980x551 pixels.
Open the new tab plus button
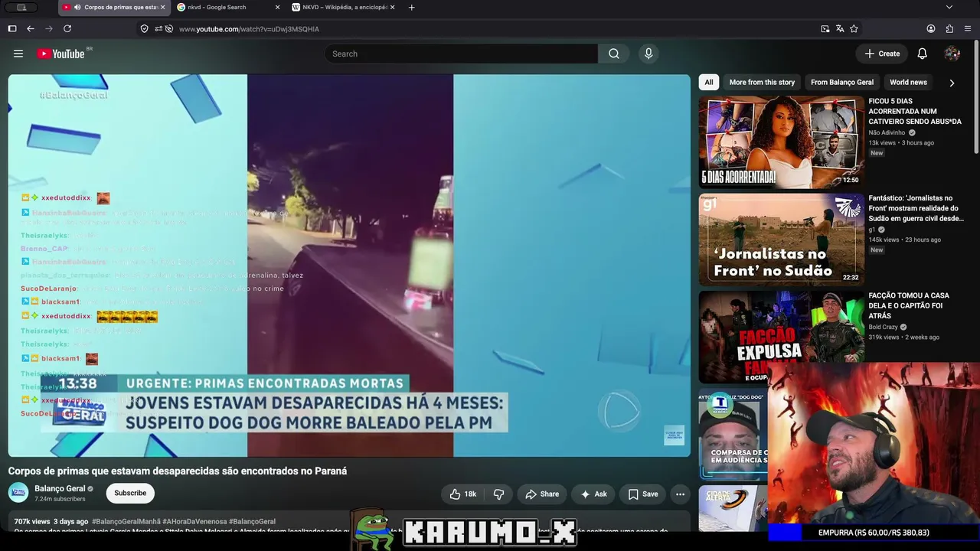412,7
